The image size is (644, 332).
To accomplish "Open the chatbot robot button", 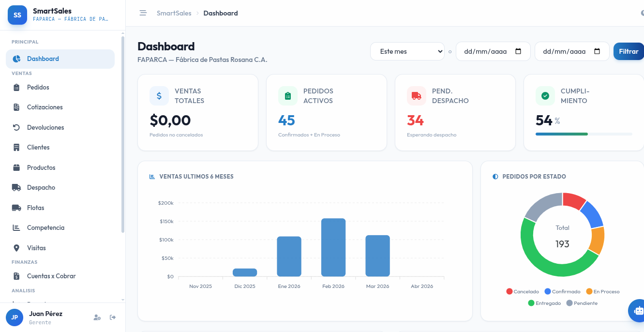I will click(x=638, y=311).
